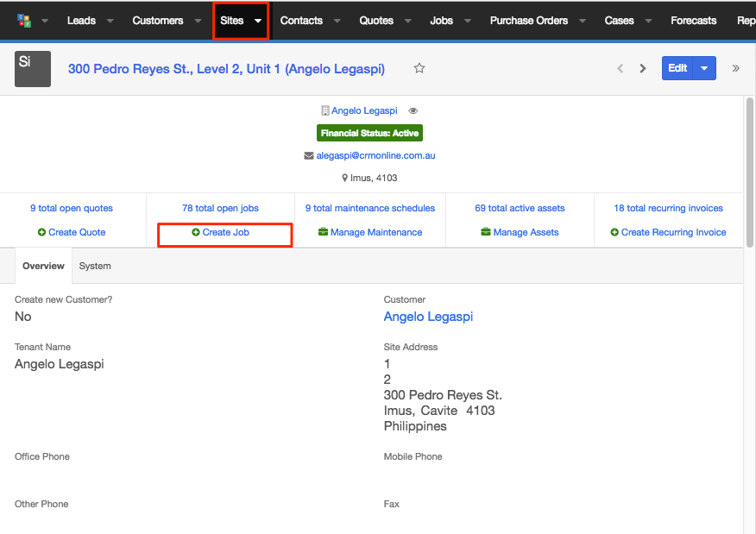Click the 300 Pedro Reyes St. address line
Image resolution: width=756 pixels, height=534 pixels.
click(x=443, y=395)
